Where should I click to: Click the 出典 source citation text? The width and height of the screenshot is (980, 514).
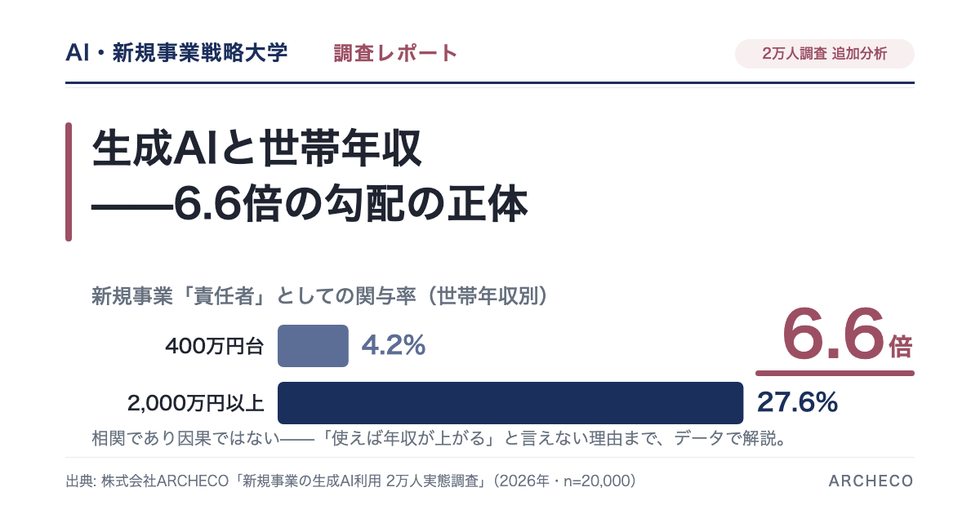pyautogui.click(x=351, y=481)
